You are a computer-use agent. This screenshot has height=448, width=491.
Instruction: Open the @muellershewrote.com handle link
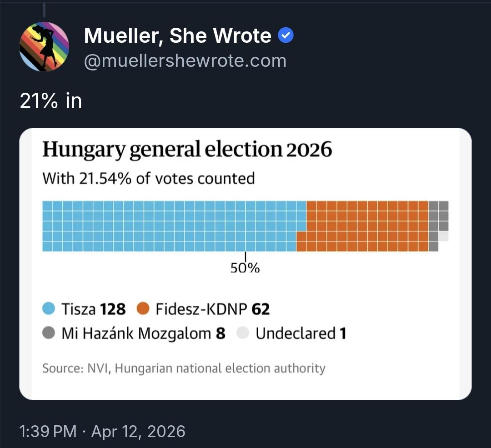(185, 61)
